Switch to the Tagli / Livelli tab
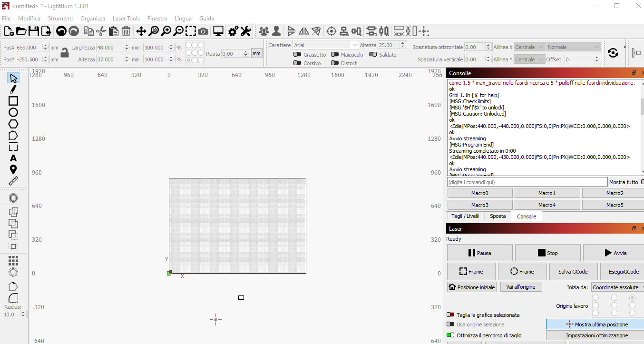 465,216
